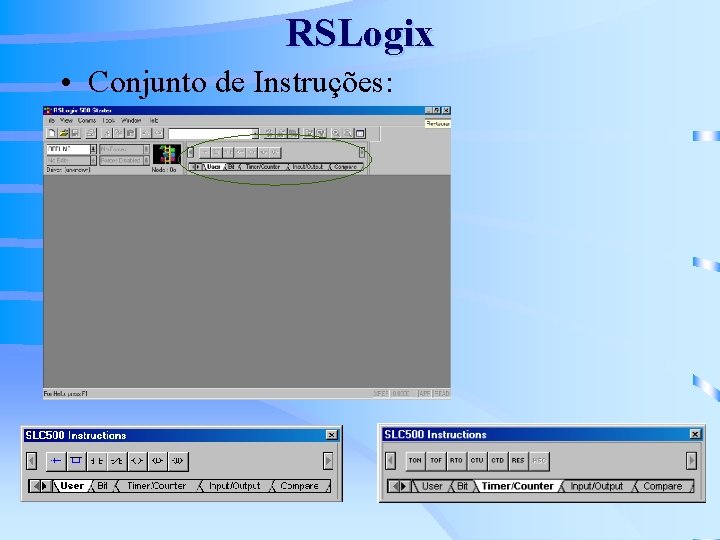Click the 'RSLogix' slide title

(360, 35)
